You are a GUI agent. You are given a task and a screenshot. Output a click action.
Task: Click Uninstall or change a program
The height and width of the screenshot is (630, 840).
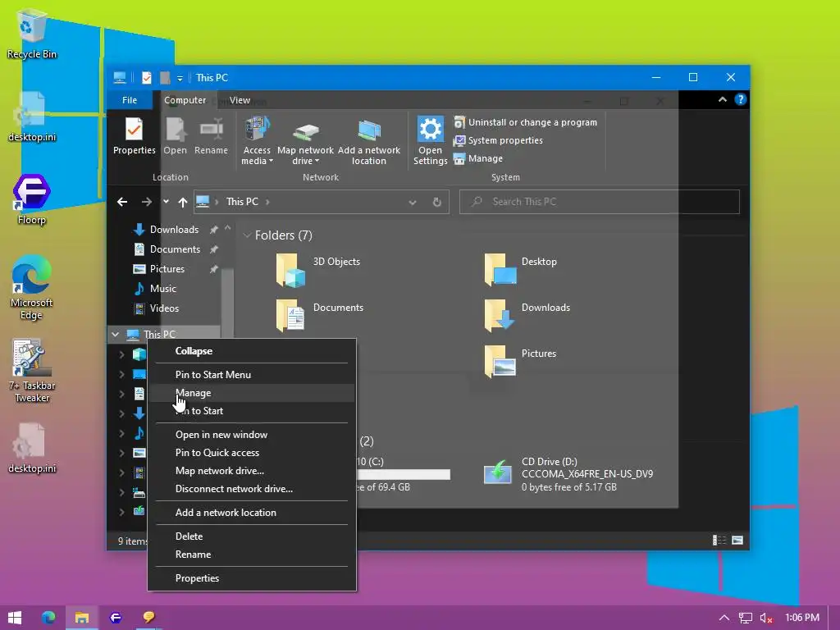[x=525, y=122]
